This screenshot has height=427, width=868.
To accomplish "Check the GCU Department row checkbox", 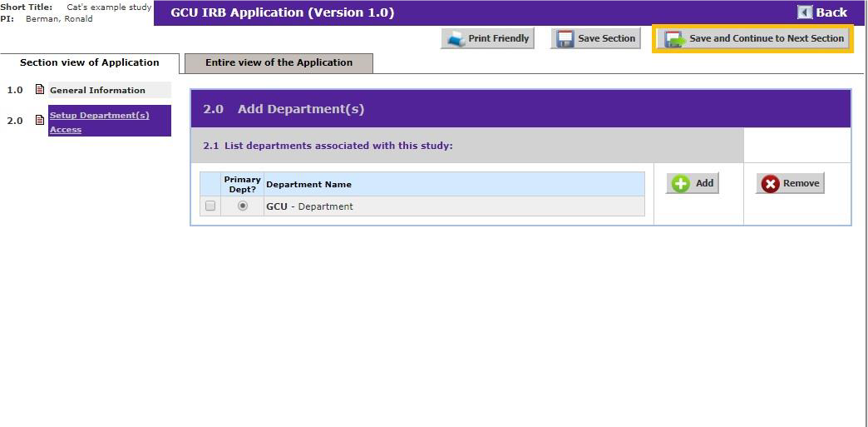I will tap(210, 206).
